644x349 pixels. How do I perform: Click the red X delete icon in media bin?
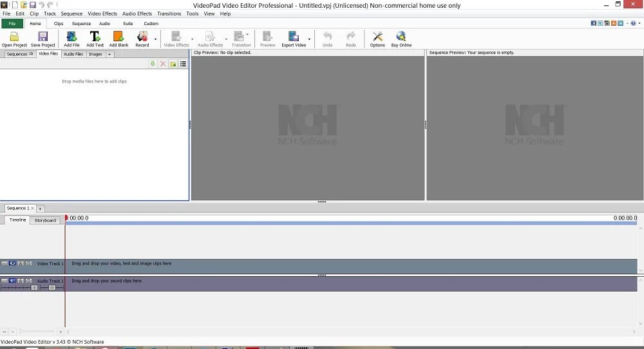tap(163, 64)
